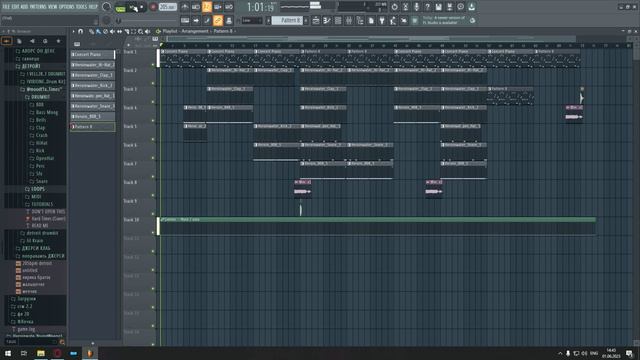Toggle typing keyboard to piano icon

pyautogui.click(x=185, y=20)
